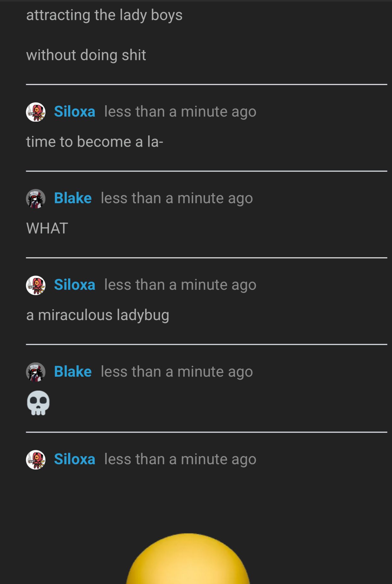
Task: Select the 'a miraculous ladybug' message text
Action: pyautogui.click(x=98, y=315)
